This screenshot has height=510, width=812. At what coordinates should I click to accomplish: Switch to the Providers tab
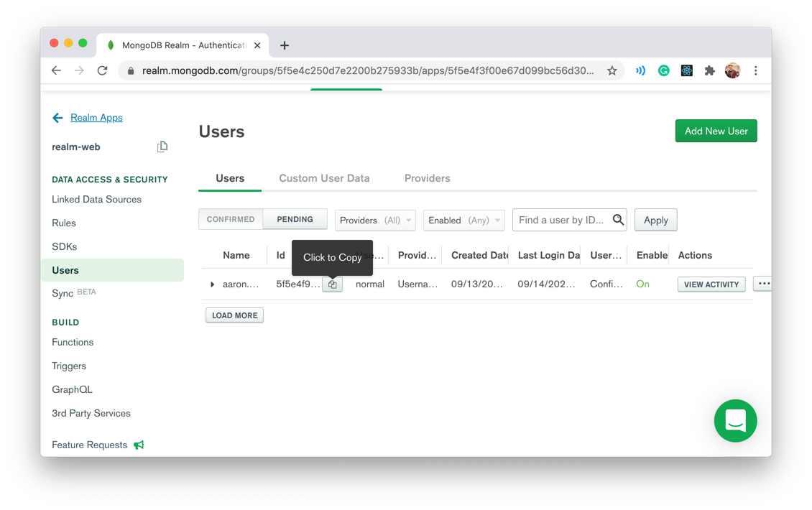click(x=428, y=179)
